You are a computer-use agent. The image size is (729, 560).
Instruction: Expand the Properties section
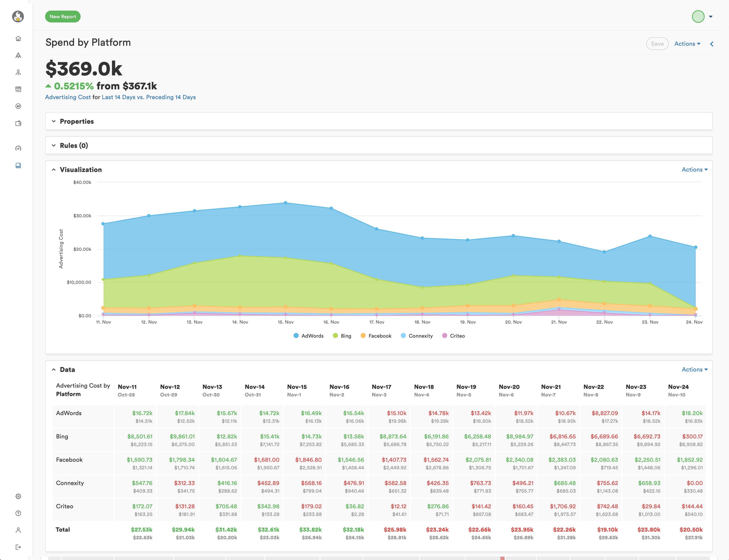click(x=77, y=121)
